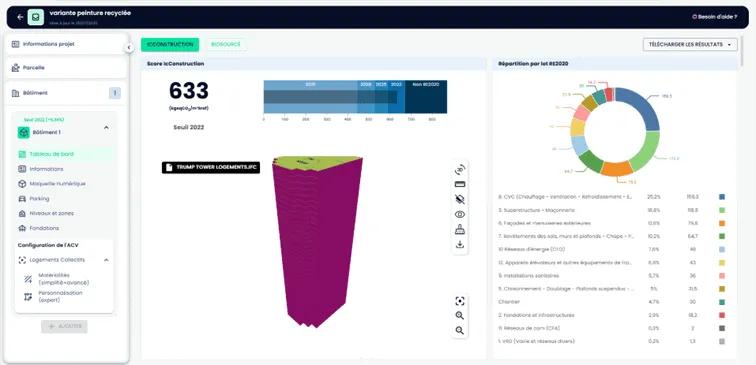Click the fit-to-view focus icon
756x365 pixels.
click(459, 301)
